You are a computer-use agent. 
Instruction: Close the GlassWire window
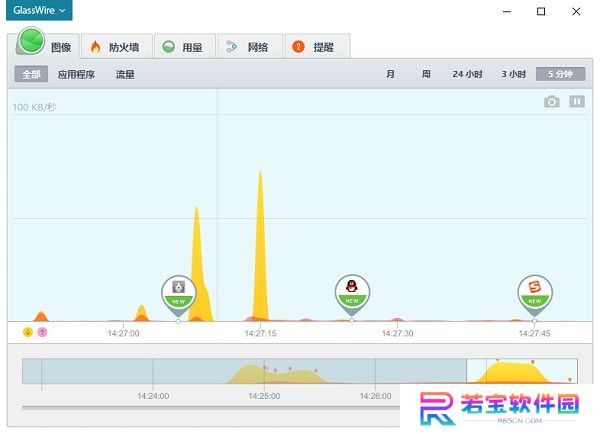pyautogui.click(x=576, y=11)
